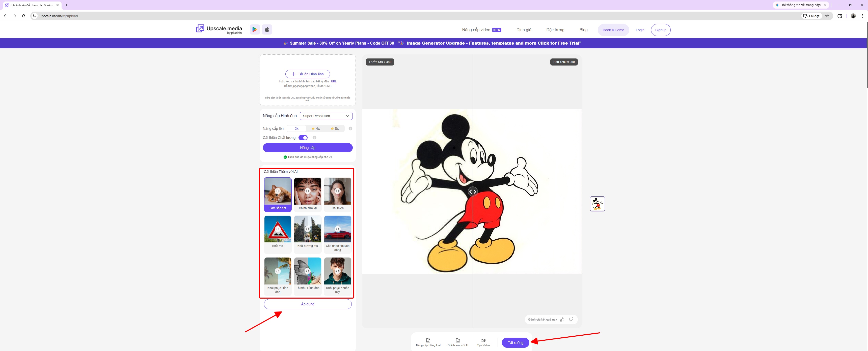Open the Apple App Store link
The width and height of the screenshot is (868, 351).
coord(267,30)
